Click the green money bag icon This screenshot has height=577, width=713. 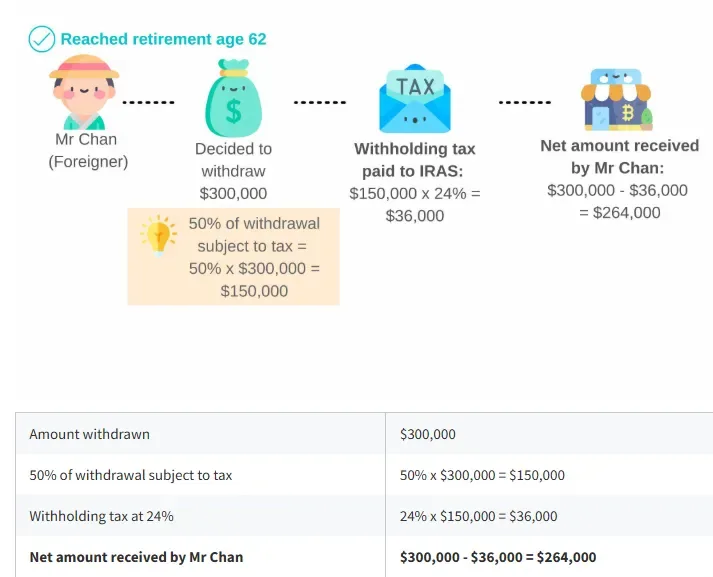233,98
